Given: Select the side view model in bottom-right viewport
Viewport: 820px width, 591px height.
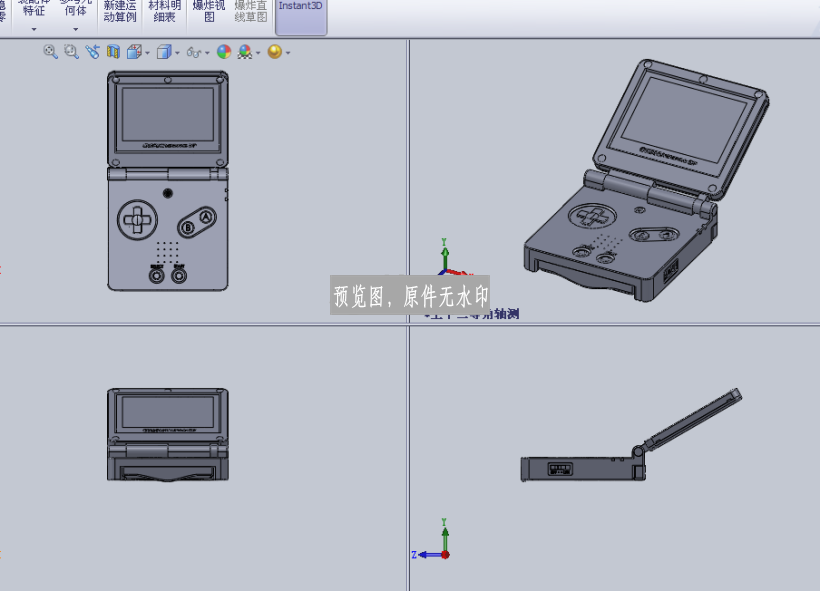Looking at the screenshot, I should point(631,435).
